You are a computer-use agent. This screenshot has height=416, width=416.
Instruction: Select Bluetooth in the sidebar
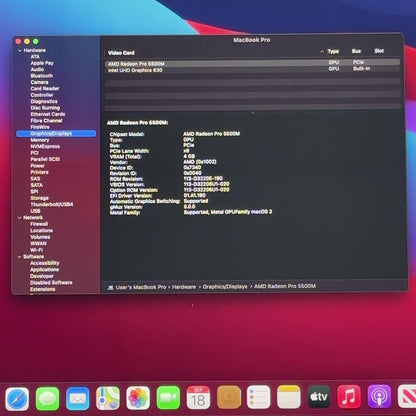click(x=42, y=76)
